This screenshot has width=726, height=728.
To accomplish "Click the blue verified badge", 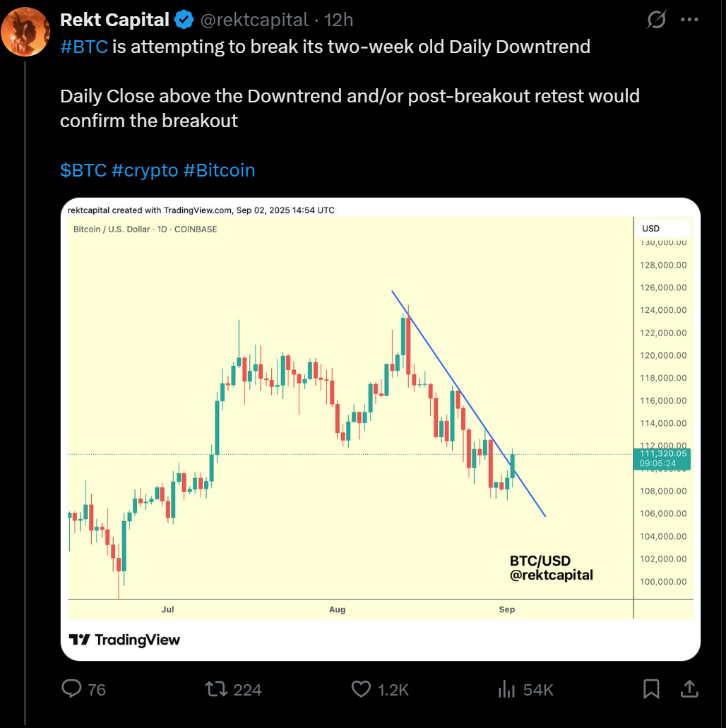I will (185, 20).
